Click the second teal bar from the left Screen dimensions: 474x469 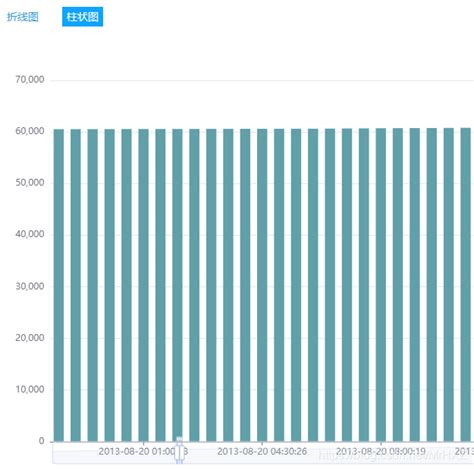click(76, 285)
